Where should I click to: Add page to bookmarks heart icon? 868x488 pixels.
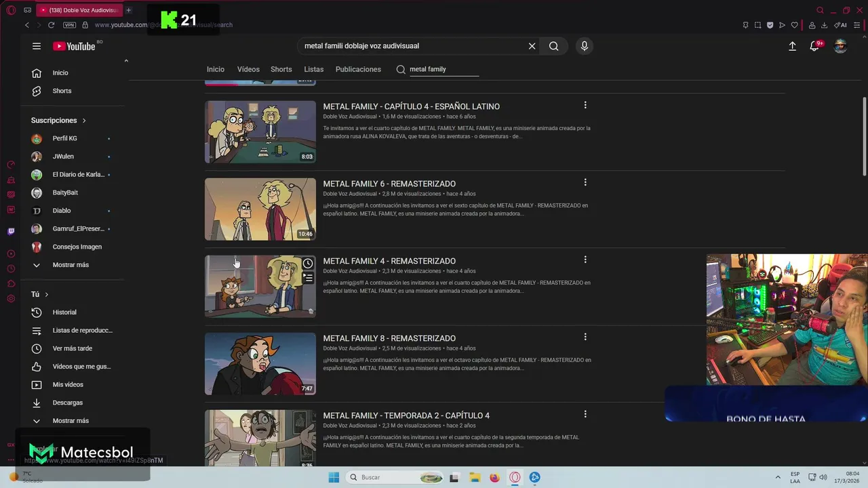click(794, 25)
